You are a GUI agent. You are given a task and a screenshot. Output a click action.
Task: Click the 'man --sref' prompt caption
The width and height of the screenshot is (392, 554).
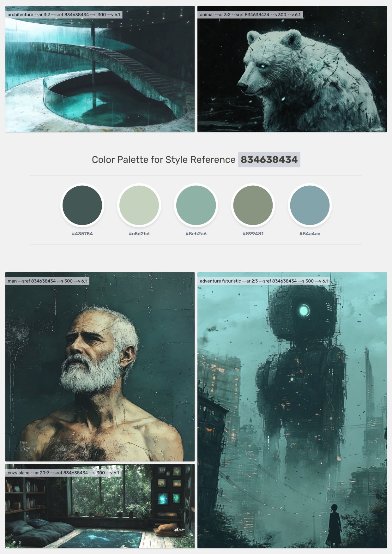47,281
